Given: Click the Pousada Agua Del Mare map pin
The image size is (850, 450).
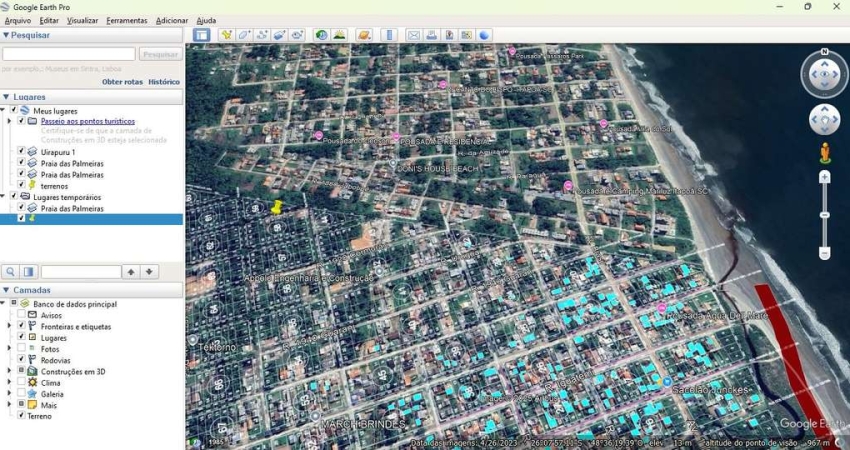Looking at the screenshot, I should [661, 308].
